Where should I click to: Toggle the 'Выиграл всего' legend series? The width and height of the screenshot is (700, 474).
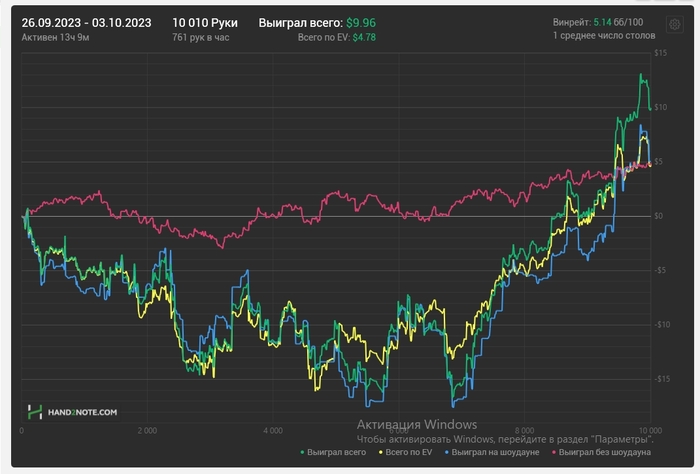333,452
